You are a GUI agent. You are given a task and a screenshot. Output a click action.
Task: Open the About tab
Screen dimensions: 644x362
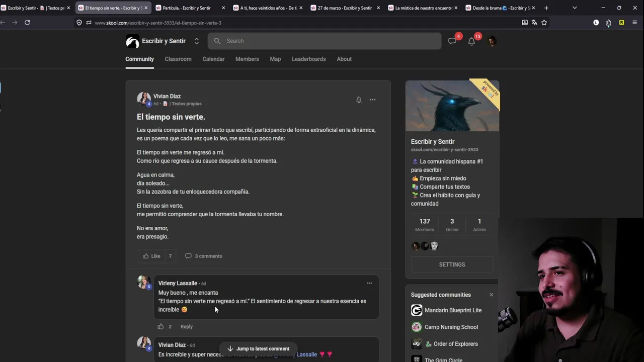[x=344, y=59]
